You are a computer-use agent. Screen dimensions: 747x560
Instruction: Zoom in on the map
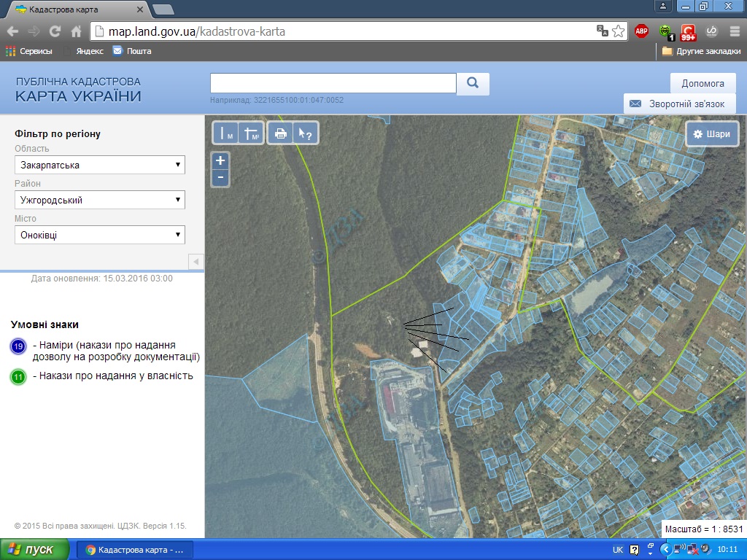coord(220,160)
